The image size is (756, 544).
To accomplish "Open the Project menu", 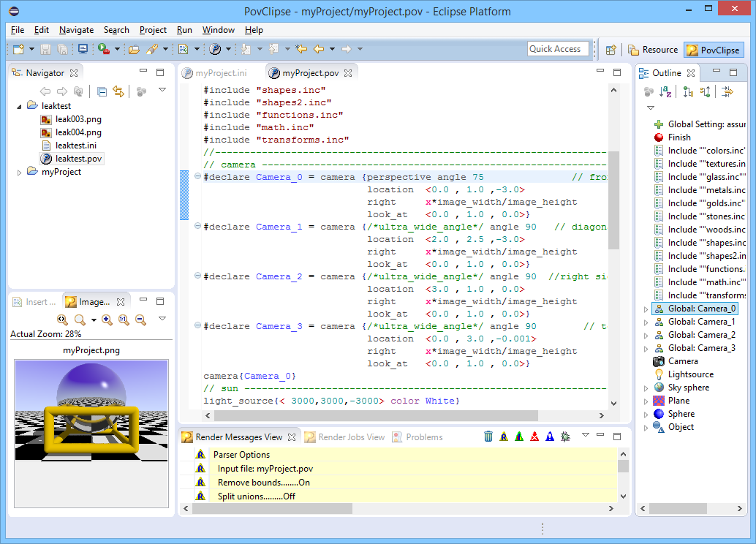I will coord(153,30).
